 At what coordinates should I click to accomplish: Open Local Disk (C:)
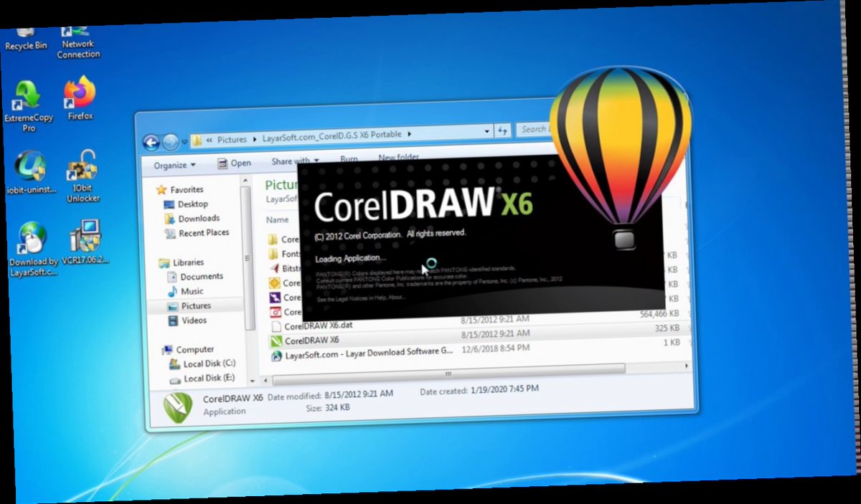tap(202, 364)
